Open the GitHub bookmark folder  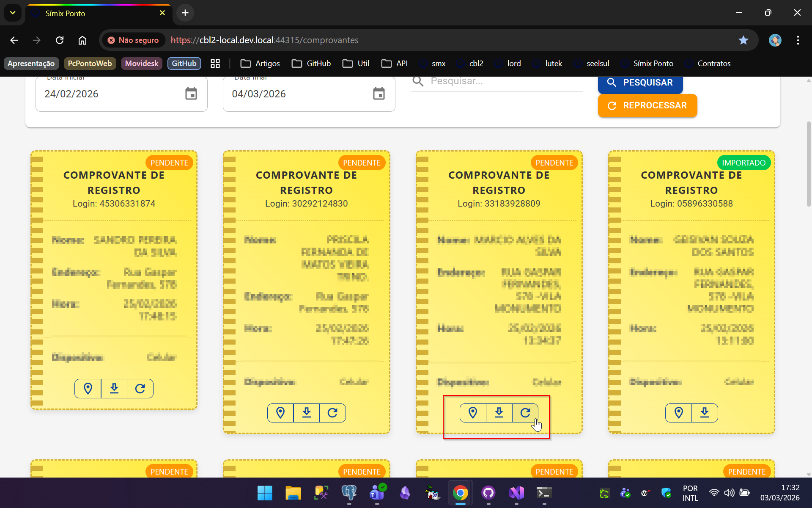point(311,63)
